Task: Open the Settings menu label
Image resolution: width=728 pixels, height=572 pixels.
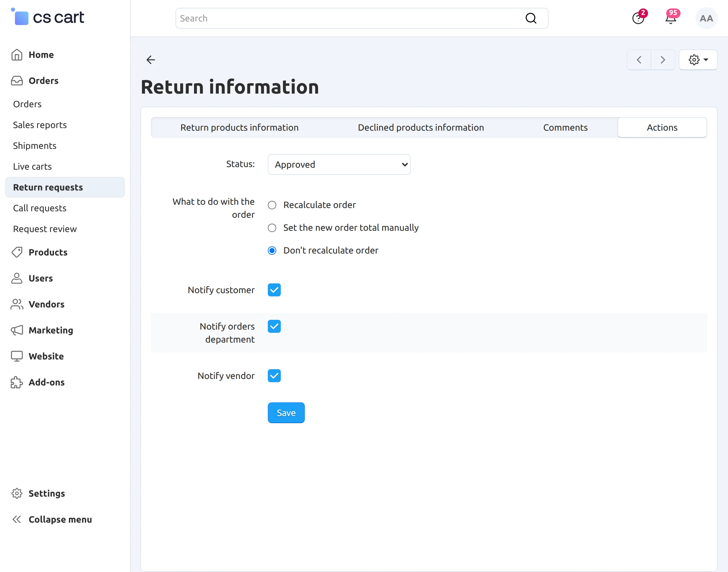Action: point(46,493)
